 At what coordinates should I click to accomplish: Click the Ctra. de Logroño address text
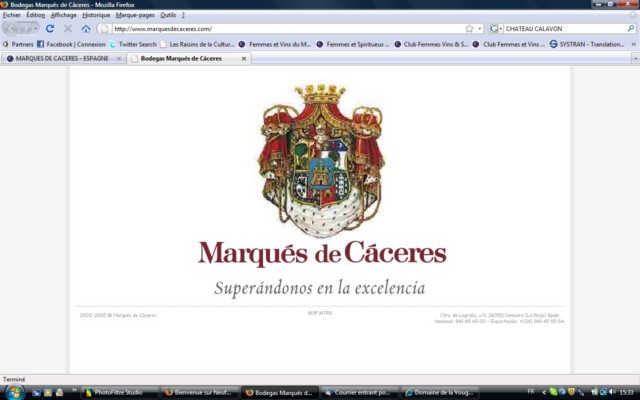(499, 318)
